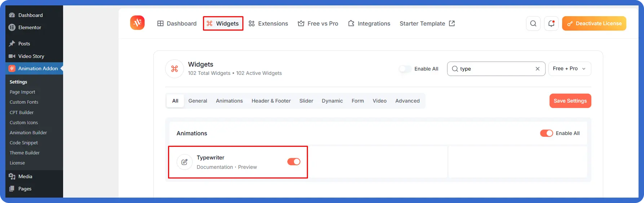Image resolution: width=644 pixels, height=203 pixels.
Task: Open the search magnifier icon in header
Action: click(533, 23)
